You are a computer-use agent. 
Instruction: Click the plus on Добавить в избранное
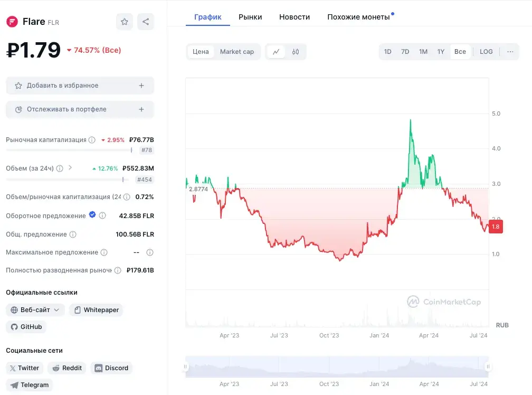[x=141, y=86]
